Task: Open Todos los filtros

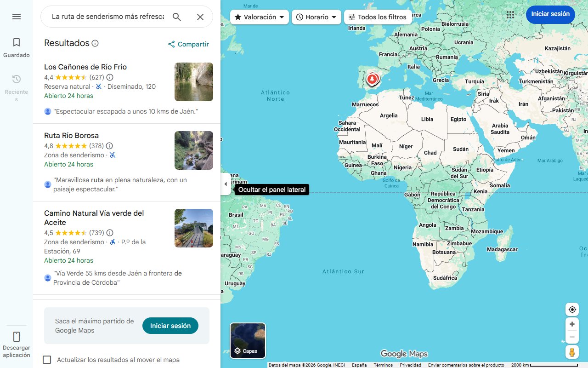Action: pos(377,17)
